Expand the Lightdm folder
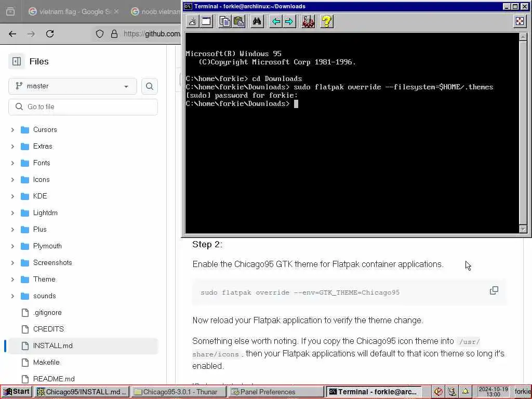Image resolution: width=532 pixels, height=399 pixels. point(12,213)
